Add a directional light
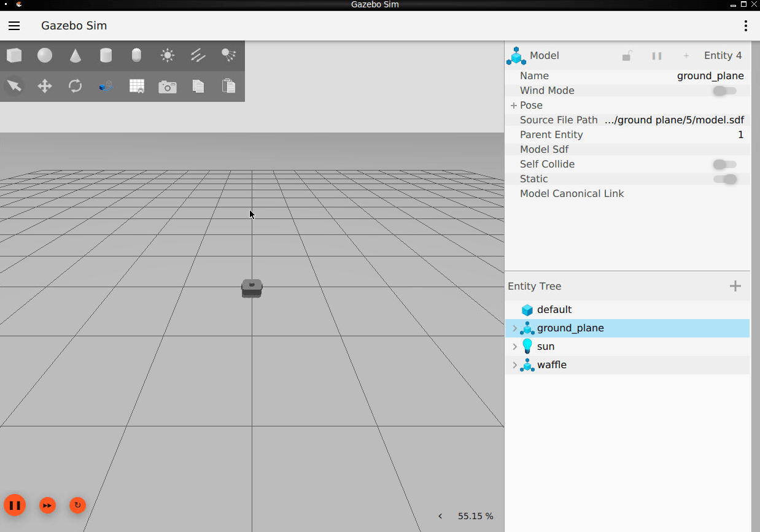 click(x=197, y=55)
